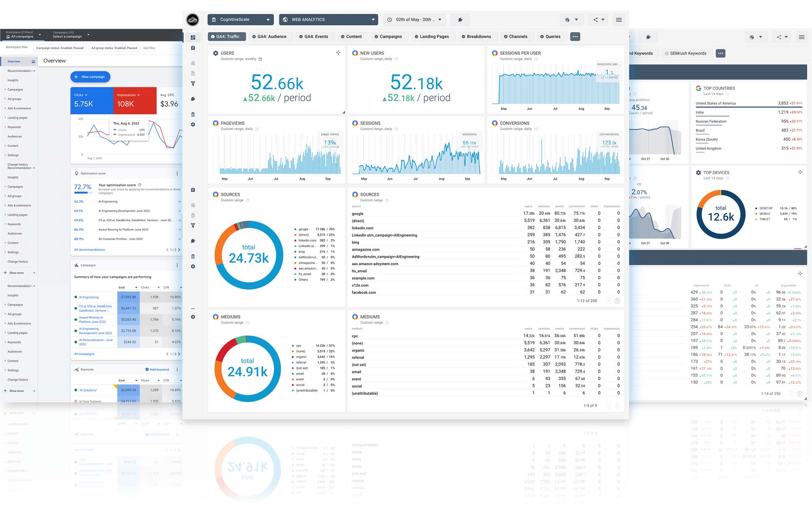
Task: Click the cpc legend dot in MEDIUMS
Action: tap(293, 346)
